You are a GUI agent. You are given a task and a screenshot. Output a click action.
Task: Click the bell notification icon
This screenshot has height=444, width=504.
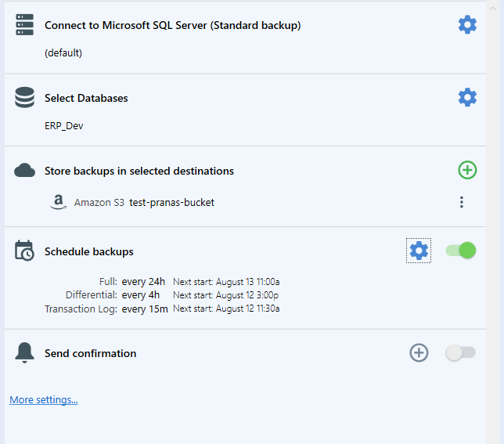[24, 353]
